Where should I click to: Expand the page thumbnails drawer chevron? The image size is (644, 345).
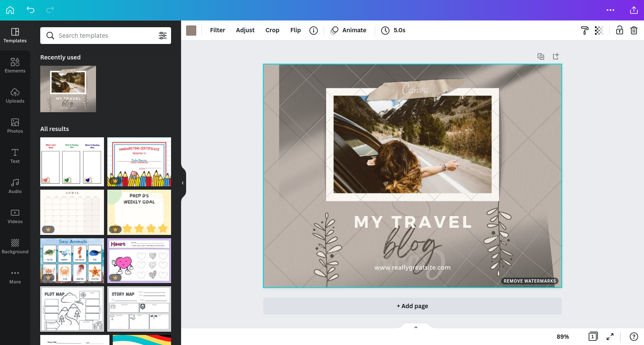[x=416, y=327]
